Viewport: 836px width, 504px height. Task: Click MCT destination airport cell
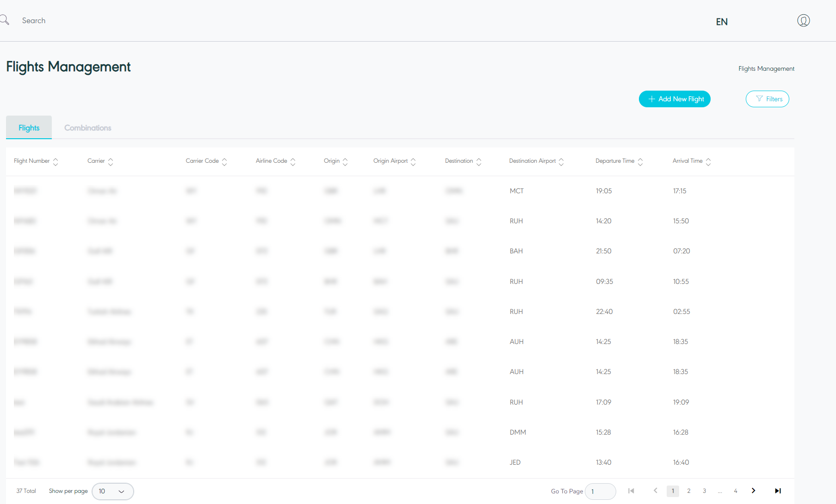(x=517, y=191)
